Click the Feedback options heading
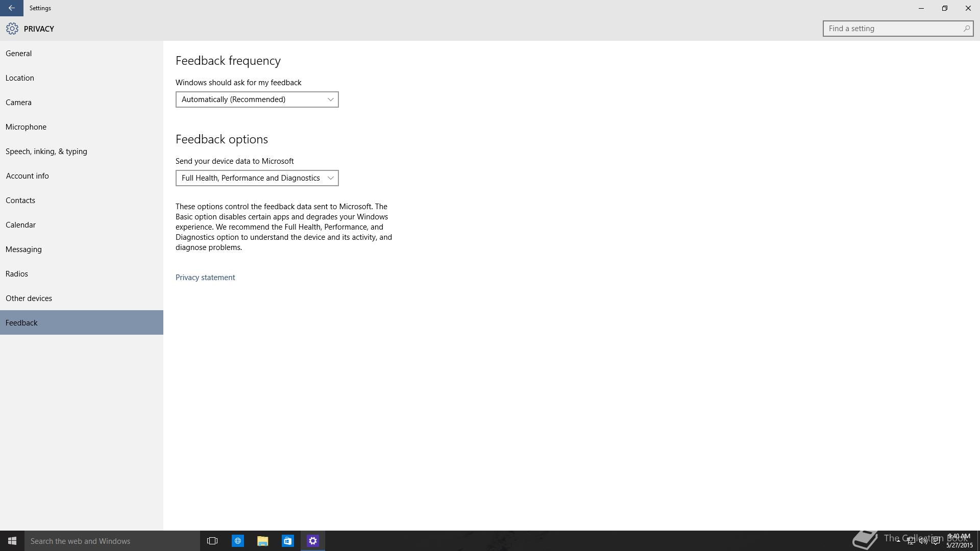Image resolution: width=980 pixels, height=551 pixels. pos(222,139)
